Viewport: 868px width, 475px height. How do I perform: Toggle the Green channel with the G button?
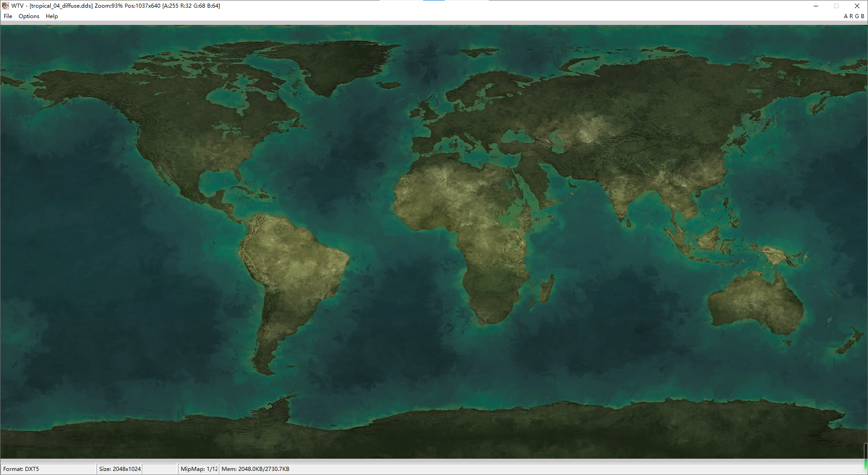[x=856, y=16]
